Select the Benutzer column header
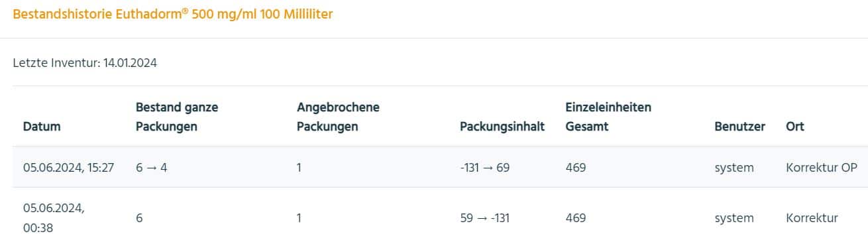 pos(740,127)
